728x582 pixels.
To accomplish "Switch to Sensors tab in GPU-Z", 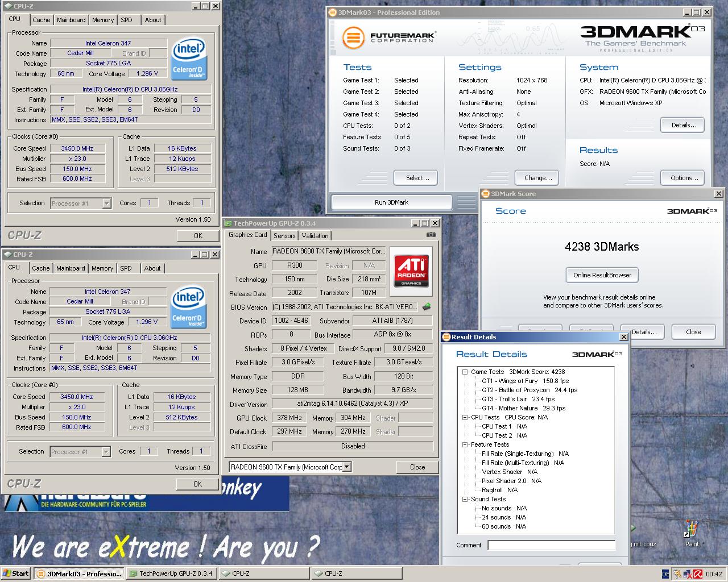I will (x=284, y=235).
